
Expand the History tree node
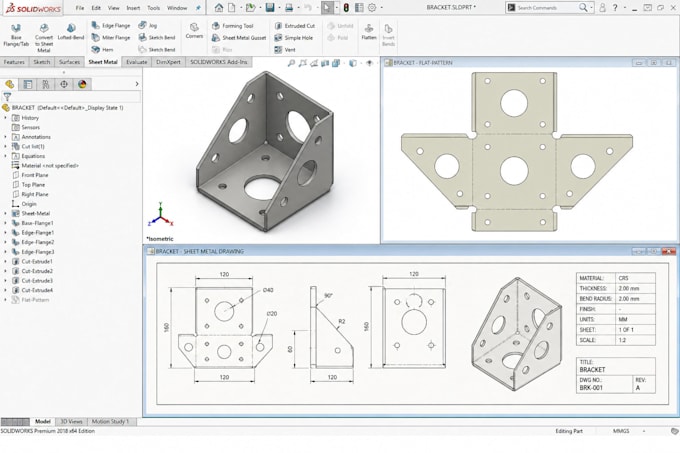coord(6,118)
